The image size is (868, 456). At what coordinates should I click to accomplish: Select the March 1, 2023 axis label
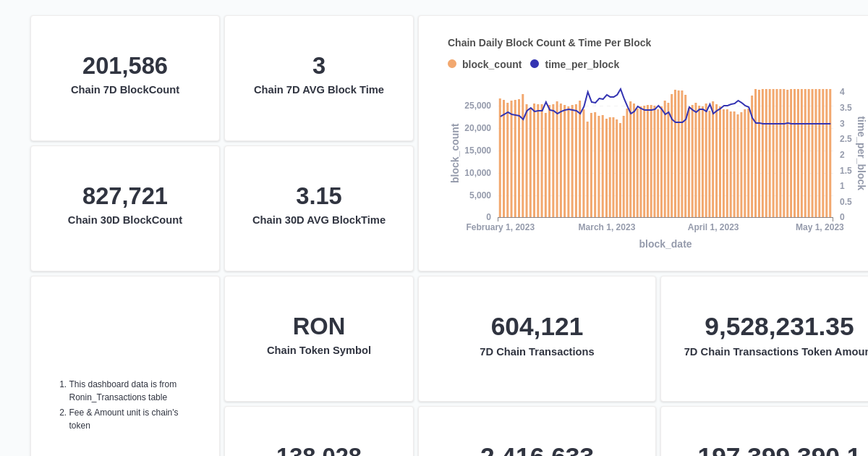pos(606,227)
